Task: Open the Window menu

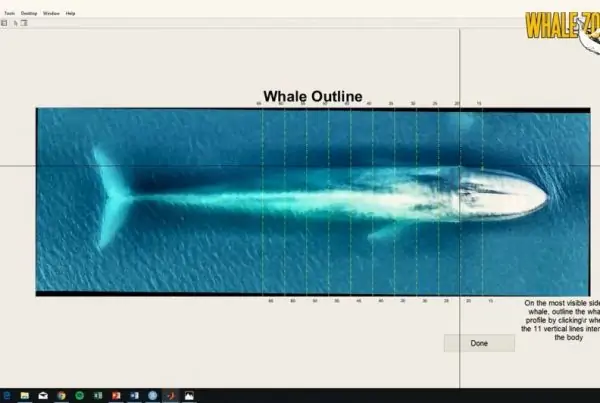Action: [x=51, y=13]
